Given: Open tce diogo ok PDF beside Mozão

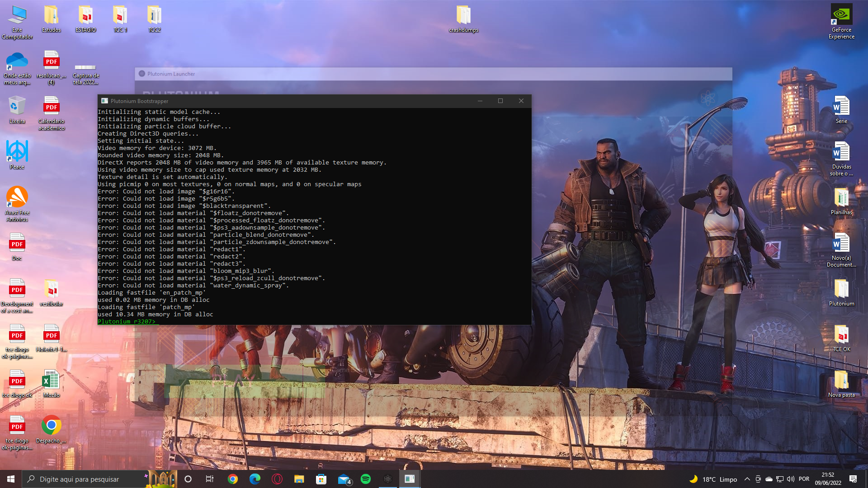Looking at the screenshot, I should (x=17, y=384).
